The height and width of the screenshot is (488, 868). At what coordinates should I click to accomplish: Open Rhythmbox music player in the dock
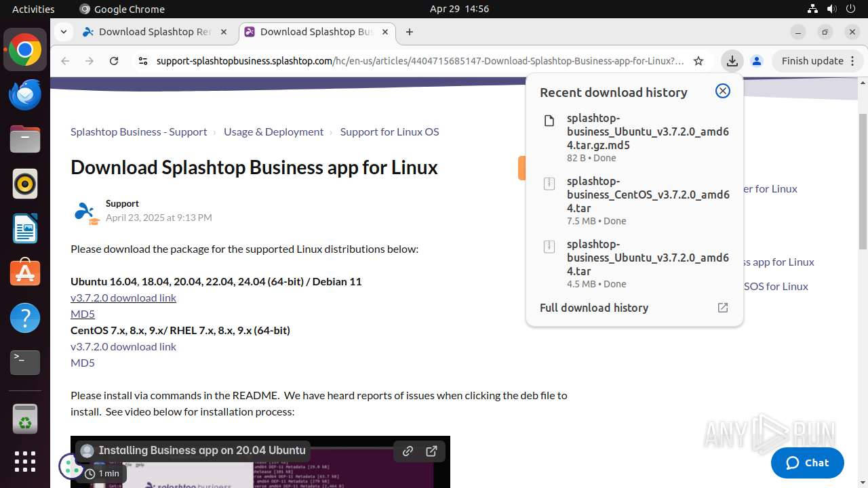click(25, 184)
